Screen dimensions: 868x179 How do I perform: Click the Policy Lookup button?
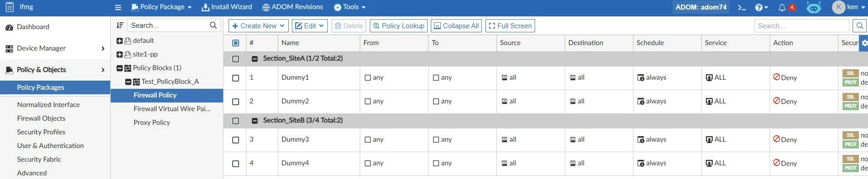398,26
